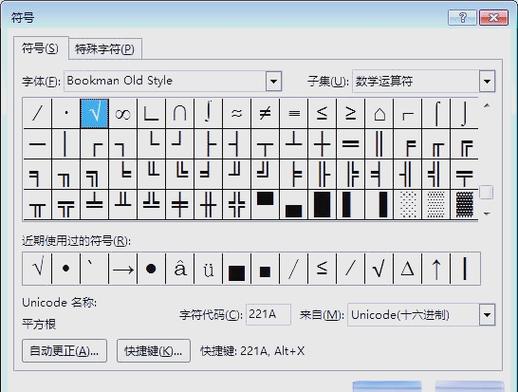Image resolution: width=518 pixels, height=392 pixels.
Task: Select the dark shade ▓ symbol
Action: (464, 205)
